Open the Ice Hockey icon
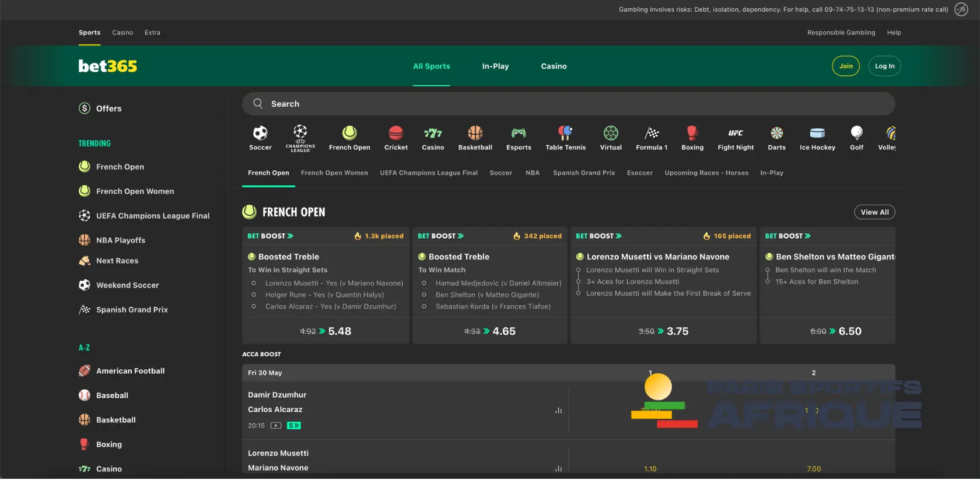The width and height of the screenshot is (980, 480). click(x=817, y=133)
